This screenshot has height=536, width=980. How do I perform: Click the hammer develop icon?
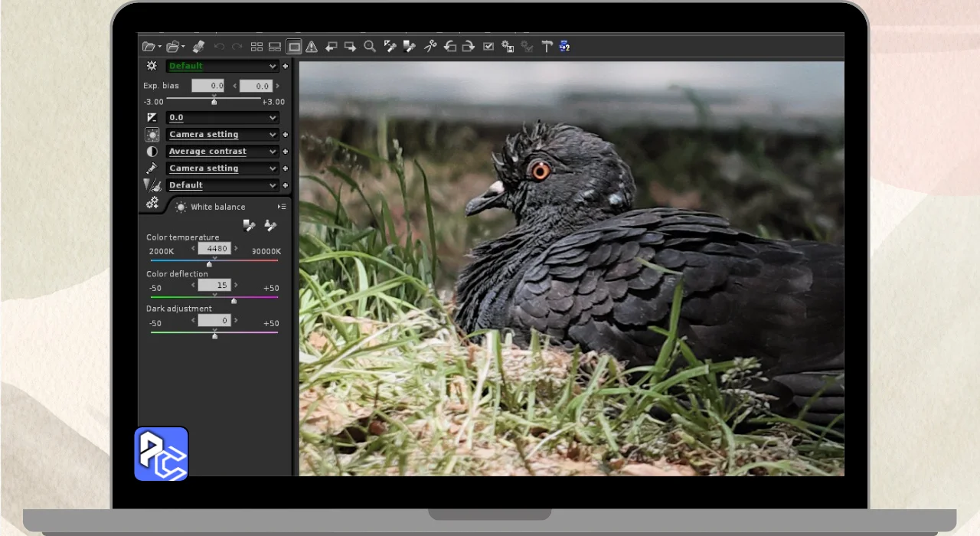coord(547,47)
